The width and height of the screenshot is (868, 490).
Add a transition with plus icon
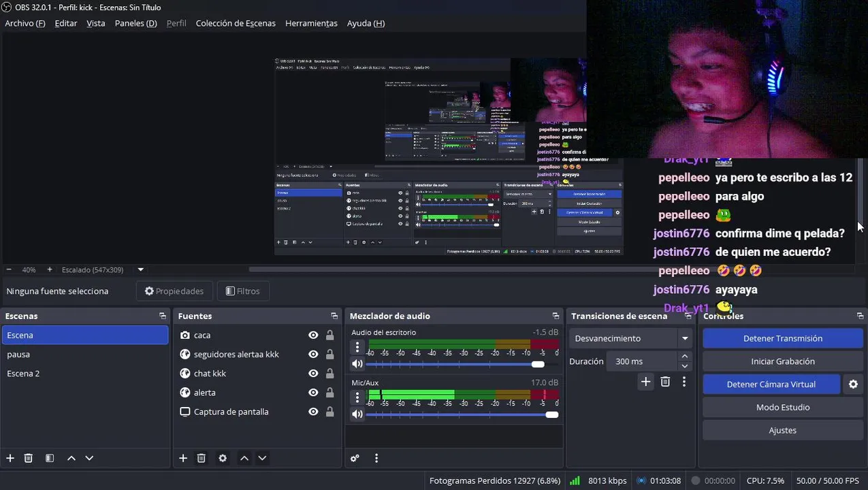pos(646,382)
